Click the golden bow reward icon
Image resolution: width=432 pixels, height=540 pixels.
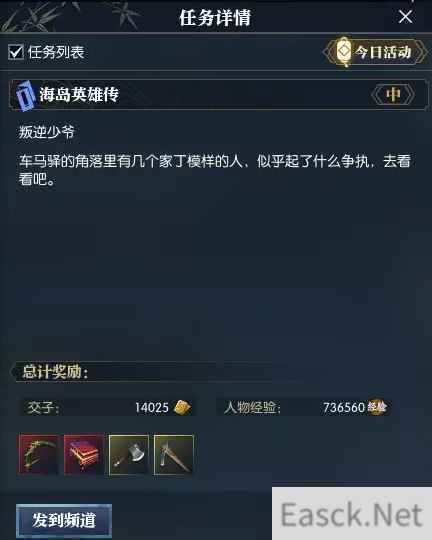(x=39, y=455)
